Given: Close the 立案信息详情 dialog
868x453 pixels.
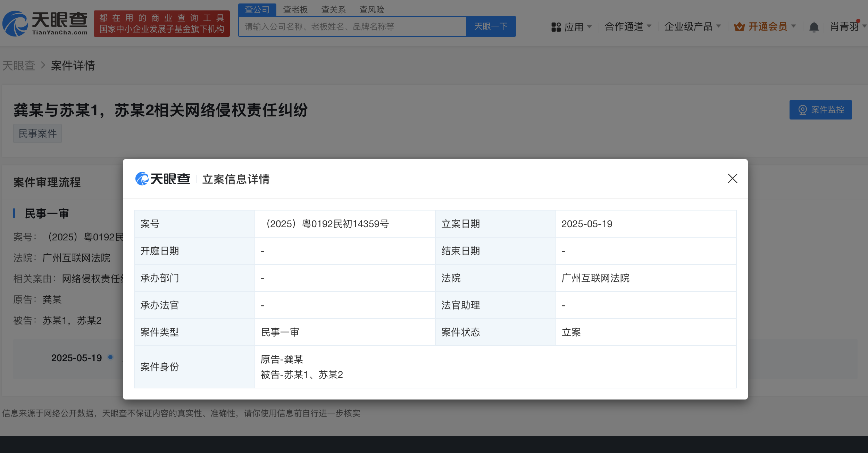Looking at the screenshot, I should click(x=732, y=179).
